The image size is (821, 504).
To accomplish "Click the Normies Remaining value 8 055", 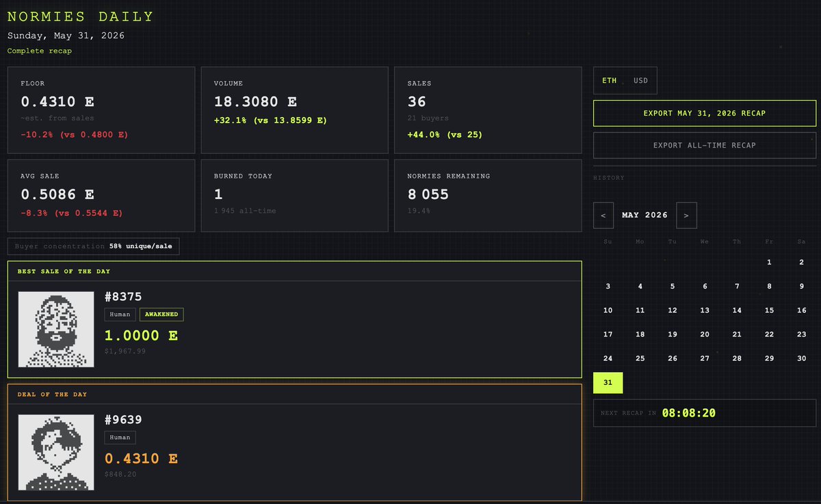I will click(428, 194).
